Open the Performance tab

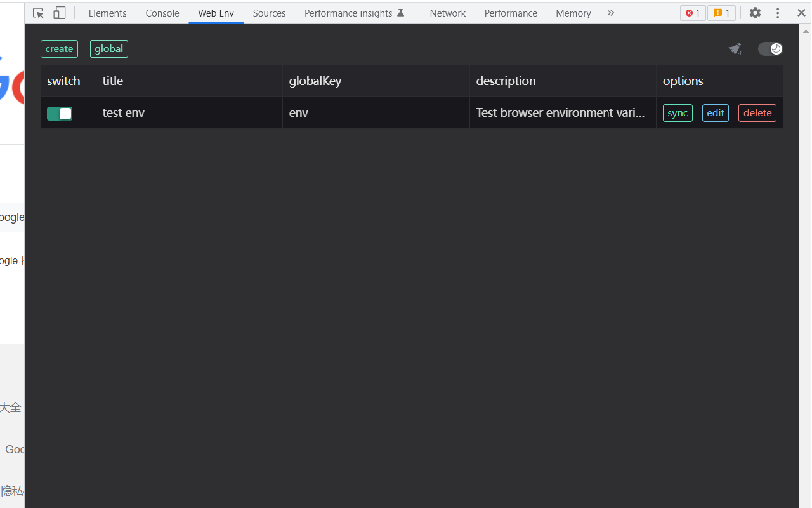pyautogui.click(x=511, y=13)
